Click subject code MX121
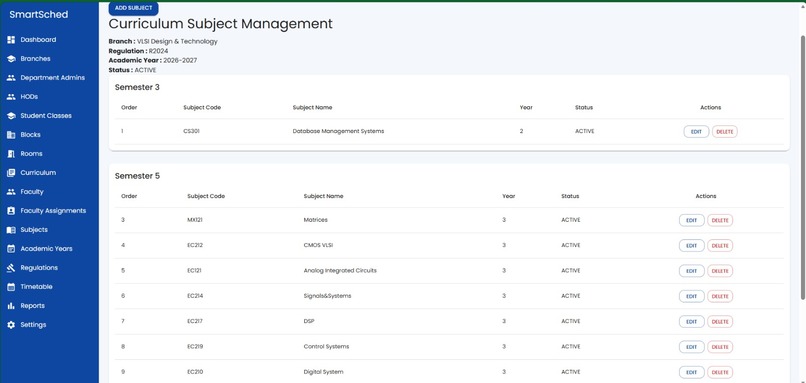Viewport: 806px width, 383px height. tap(195, 220)
